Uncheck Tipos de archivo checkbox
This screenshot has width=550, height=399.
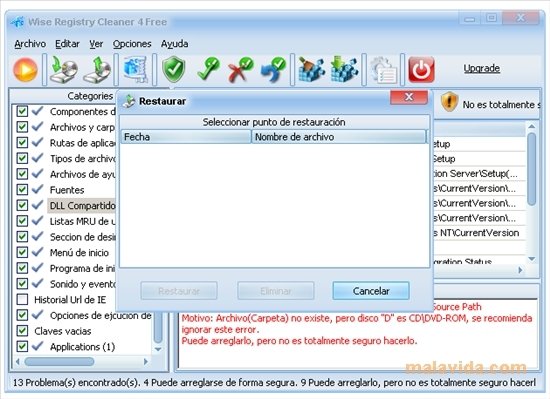(22, 158)
